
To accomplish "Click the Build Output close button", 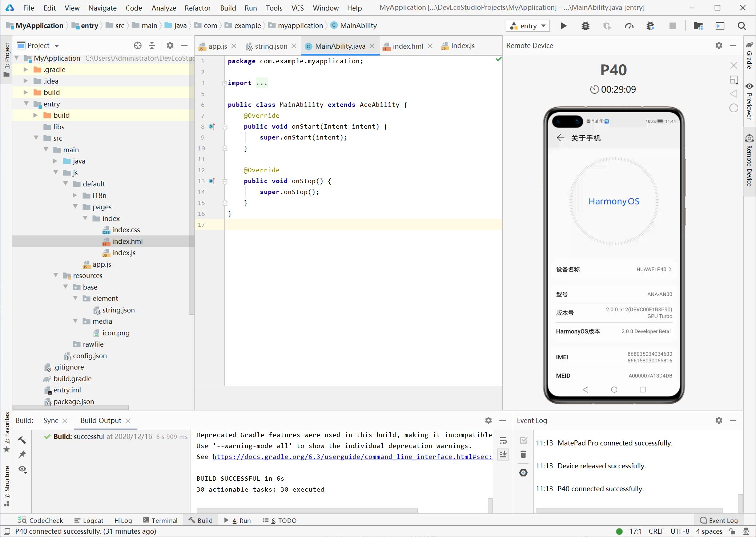I will 128,421.
